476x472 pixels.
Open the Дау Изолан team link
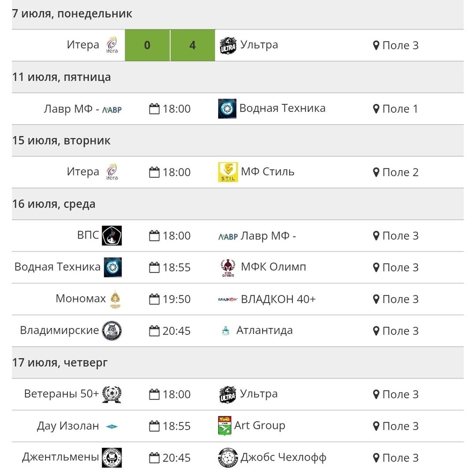pyautogui.click(x=68, y=426)
